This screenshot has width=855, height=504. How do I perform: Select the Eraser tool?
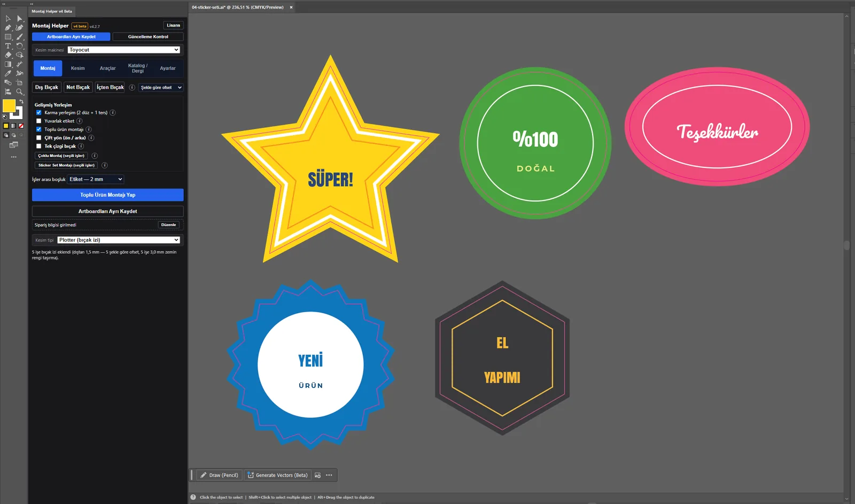(x=8, y=55)
